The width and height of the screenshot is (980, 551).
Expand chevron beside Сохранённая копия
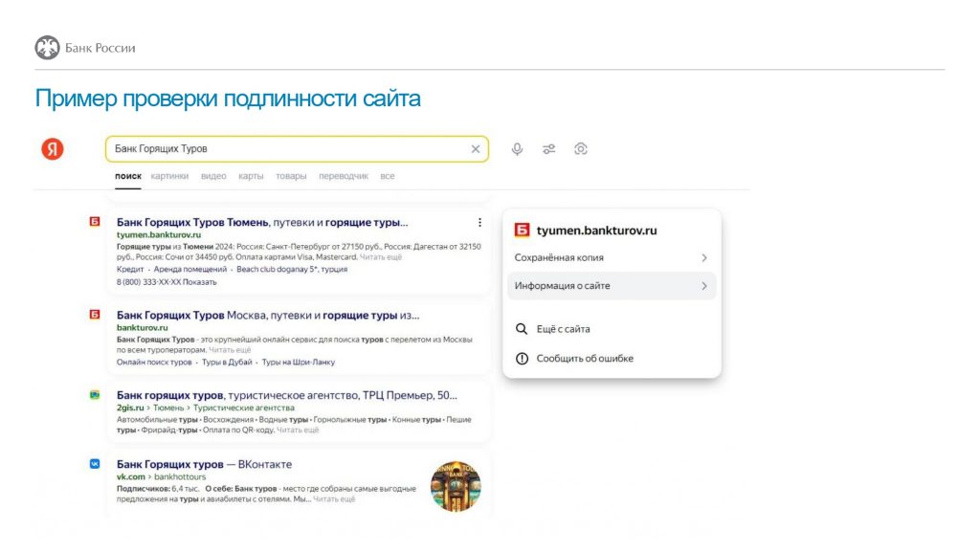coord(704,257)
